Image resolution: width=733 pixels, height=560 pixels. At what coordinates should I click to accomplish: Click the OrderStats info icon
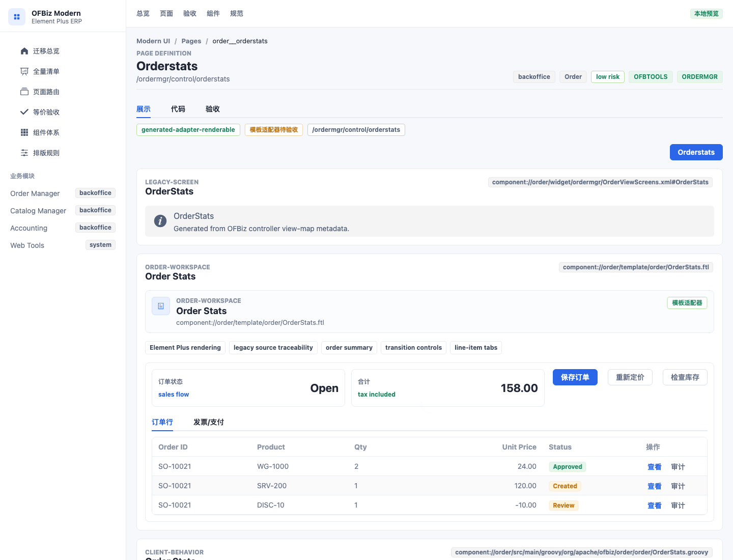160,221
